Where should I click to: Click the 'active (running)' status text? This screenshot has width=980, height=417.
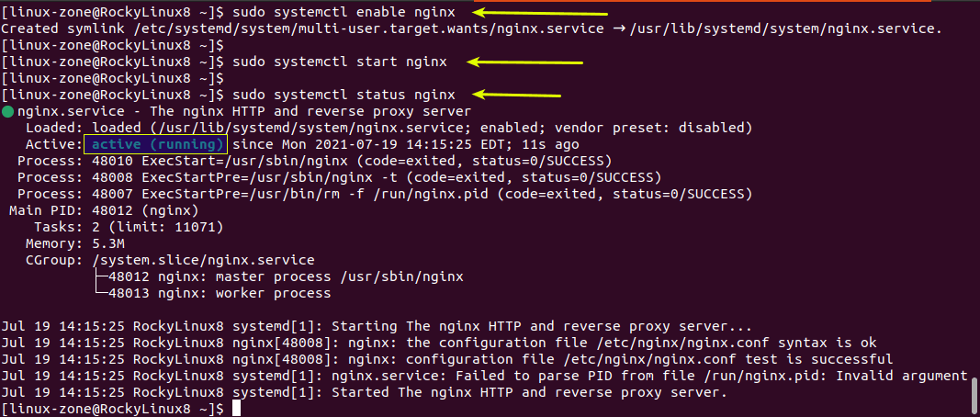point(157,145)
